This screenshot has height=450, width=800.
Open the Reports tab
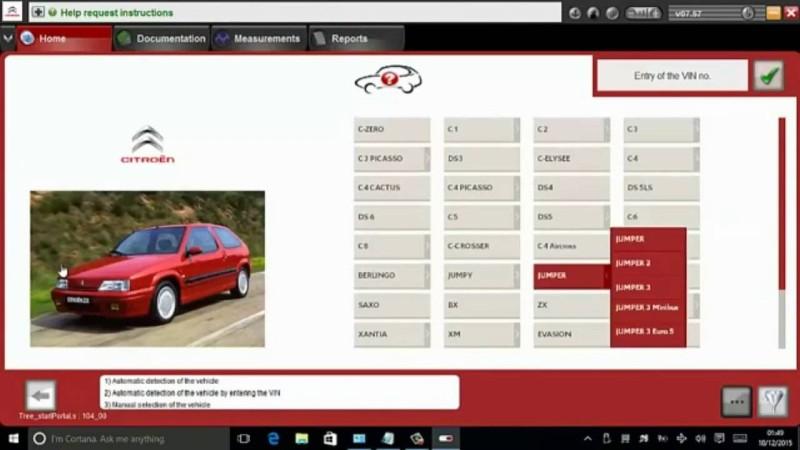pyautogui.click(x=356, y=39)
